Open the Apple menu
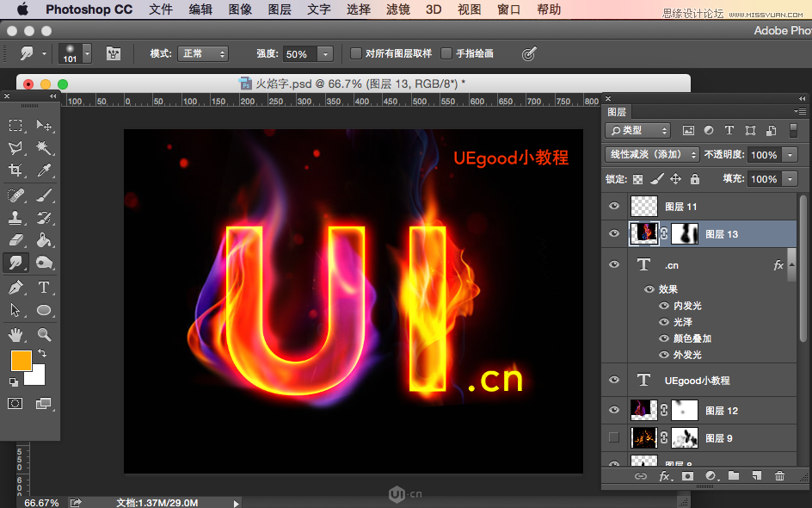 tap(22, 9)
